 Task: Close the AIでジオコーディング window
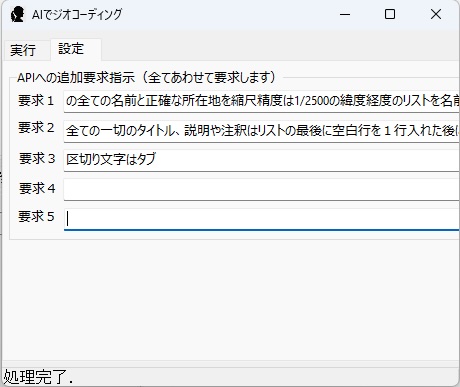coord(436,15)
